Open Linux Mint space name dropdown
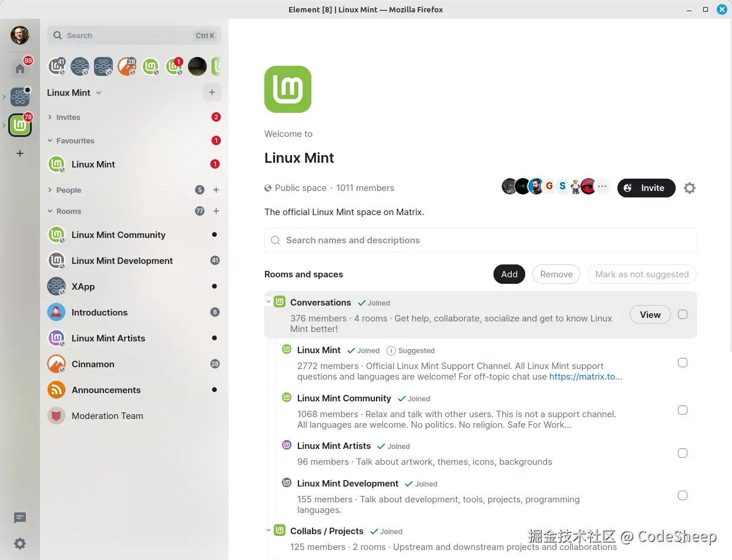The width and height of the screenshot is (732, 560). click(x=75, y=93)
